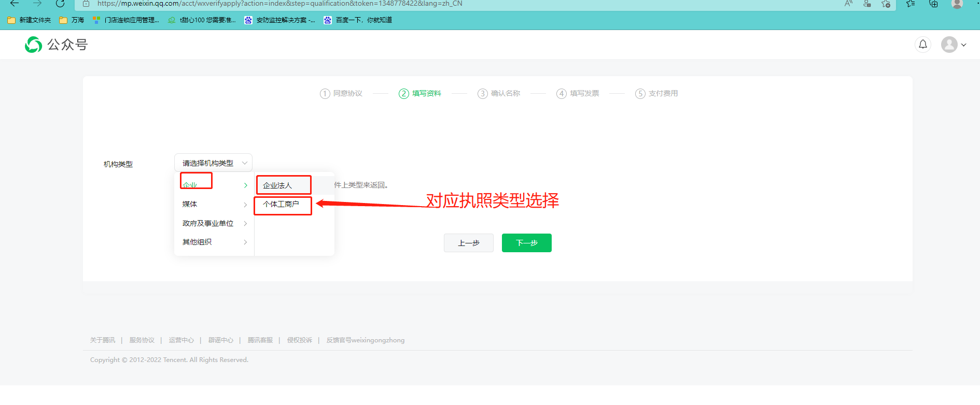The width and height of the screenshot is (980, 405).
Task: Reload the page with the refresh icon
Action: (60, 4)
